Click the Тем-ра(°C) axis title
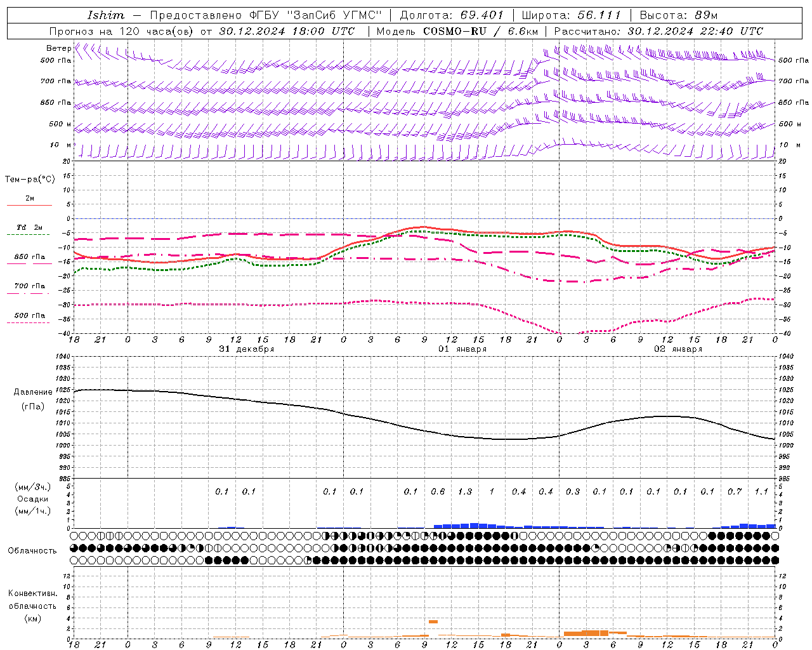 30,180
